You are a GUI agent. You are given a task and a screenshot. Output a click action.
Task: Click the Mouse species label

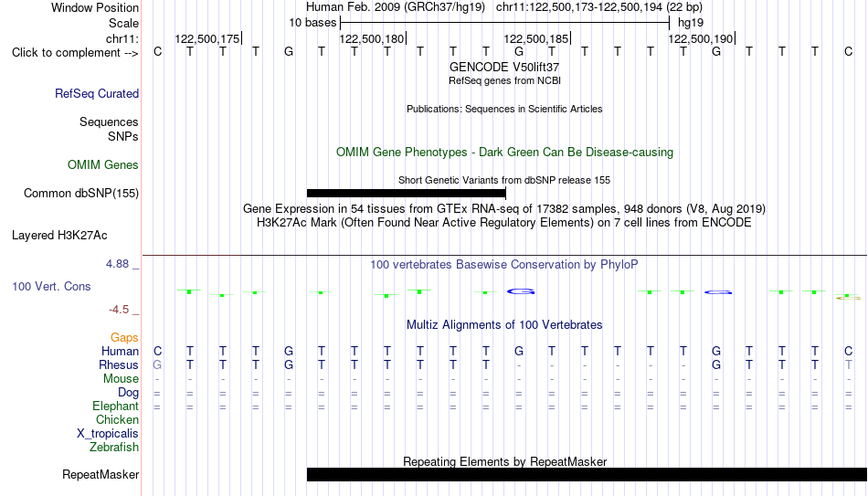[121, 379]
